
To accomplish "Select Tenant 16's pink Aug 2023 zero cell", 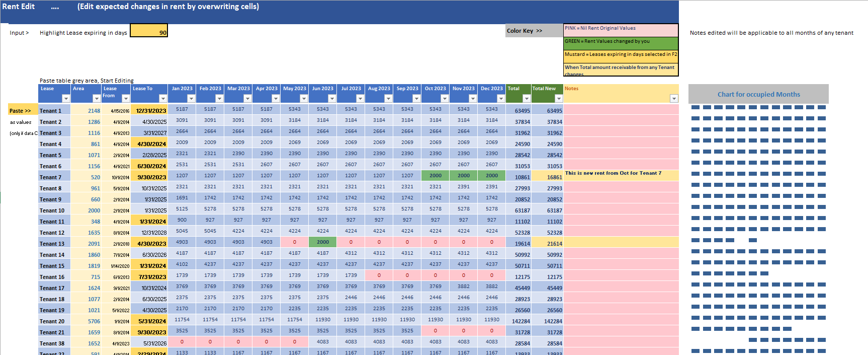I will (x=379, y=275).
